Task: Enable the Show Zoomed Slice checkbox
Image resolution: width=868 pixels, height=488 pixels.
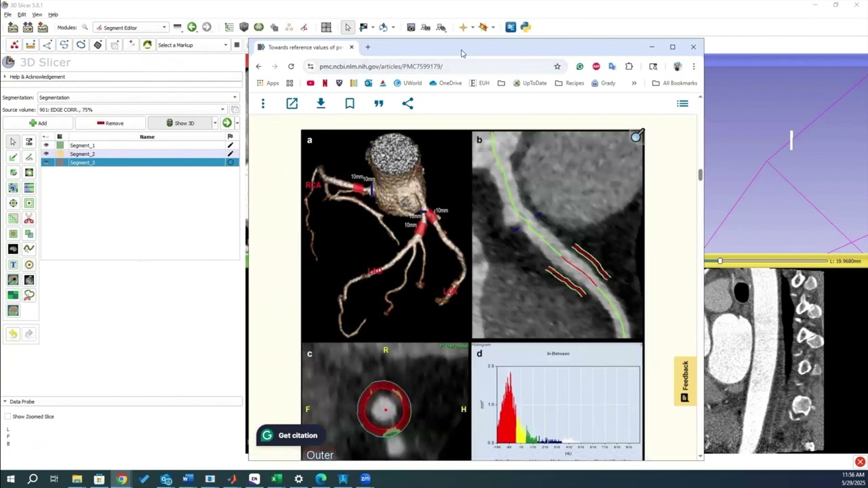Action: click(7, 416)
